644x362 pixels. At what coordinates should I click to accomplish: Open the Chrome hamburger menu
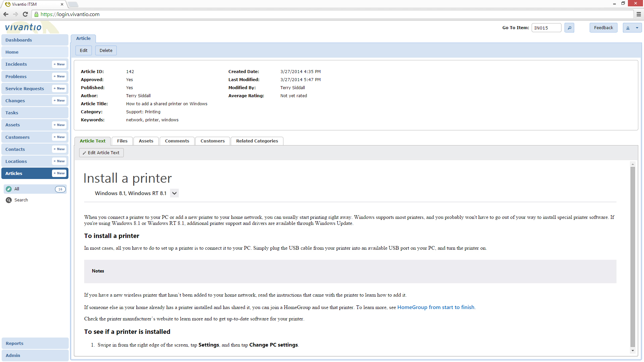639,14
